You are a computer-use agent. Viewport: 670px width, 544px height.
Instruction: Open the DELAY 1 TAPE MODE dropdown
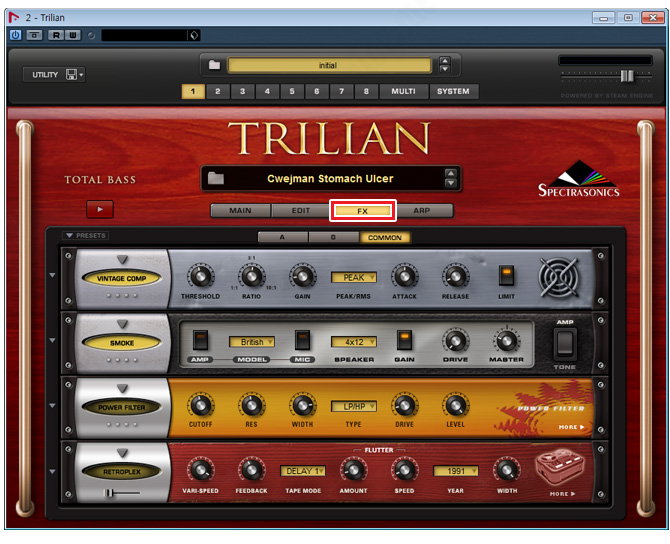pyautogui.click(x=303, y=471)
